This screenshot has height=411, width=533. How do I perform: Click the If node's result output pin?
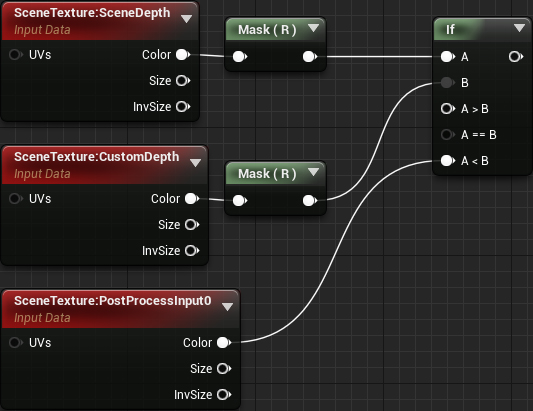point(516,56)
